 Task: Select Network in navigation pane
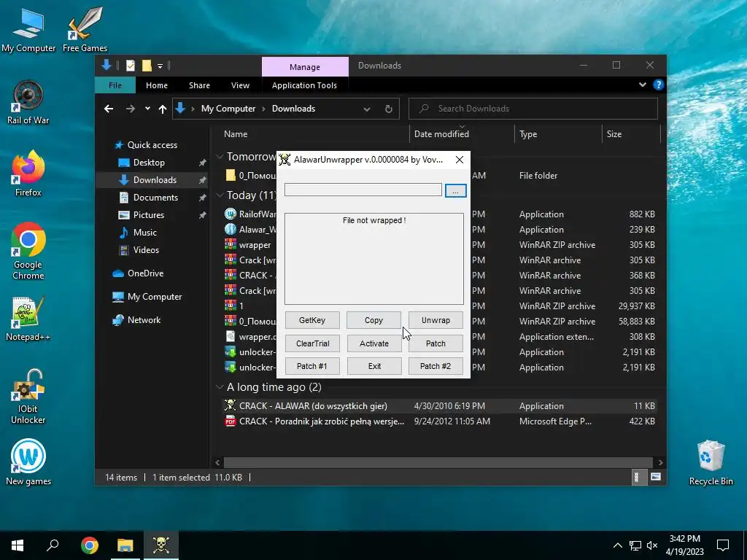pos(144,320)
